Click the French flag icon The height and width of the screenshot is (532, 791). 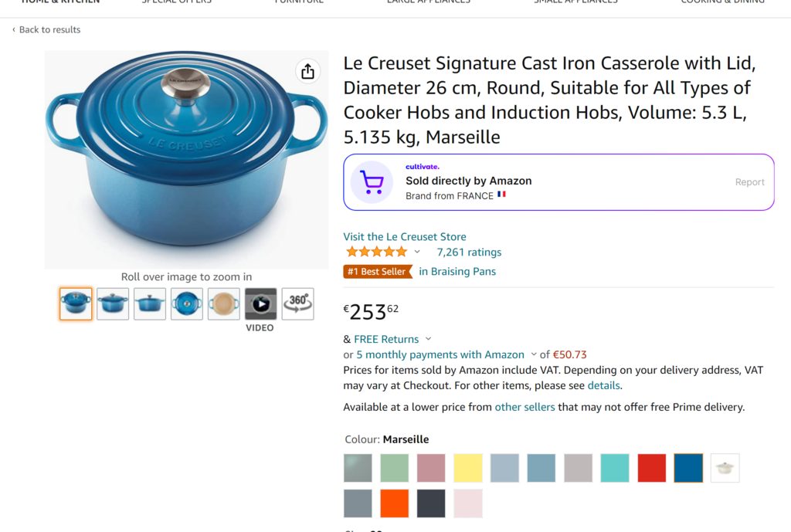501,195
